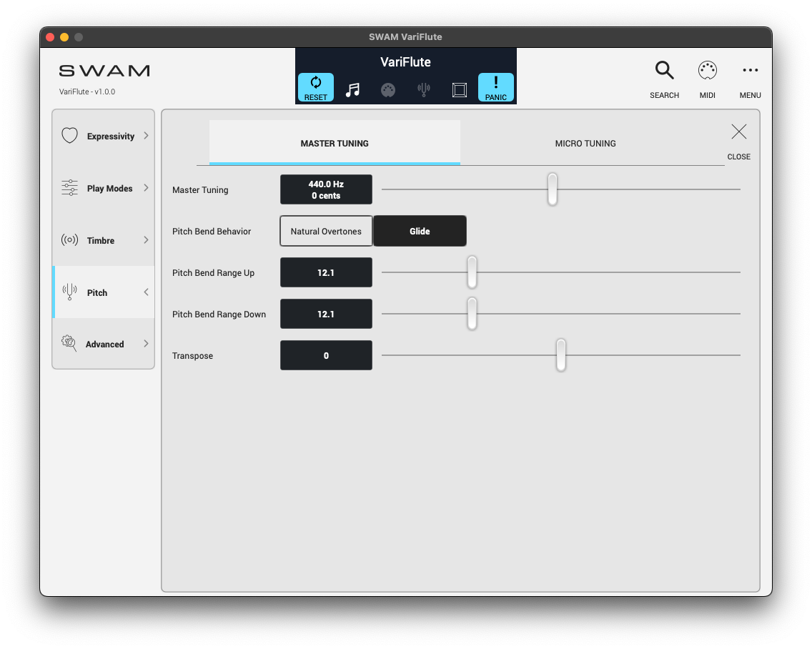This screenshot has width=812, height=649.
Task: Expand the Expressivity section
Action: (x=104, y=136)
